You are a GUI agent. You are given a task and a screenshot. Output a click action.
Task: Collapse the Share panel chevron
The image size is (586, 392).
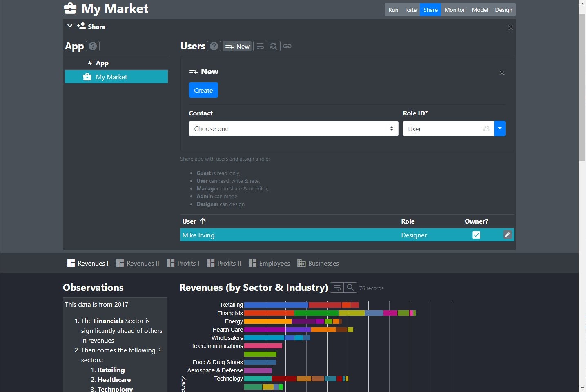[x=70, y=26]
